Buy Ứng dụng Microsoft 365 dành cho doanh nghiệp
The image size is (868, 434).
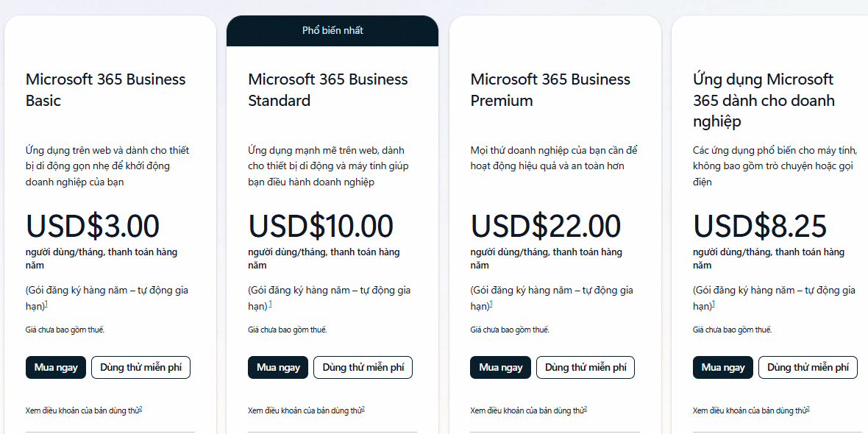point(723,367)
